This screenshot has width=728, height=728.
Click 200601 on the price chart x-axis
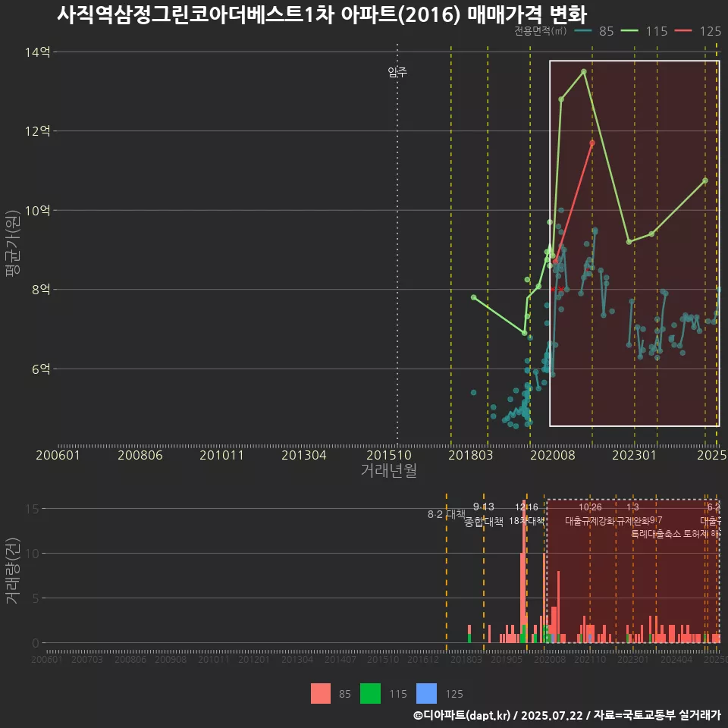tap(58, 455)
